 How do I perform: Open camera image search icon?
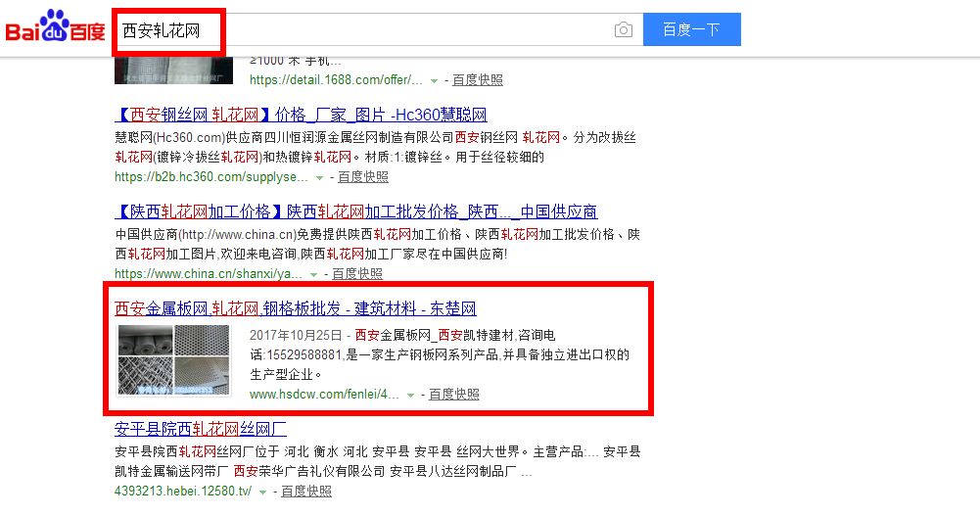[x=623, y=29]
